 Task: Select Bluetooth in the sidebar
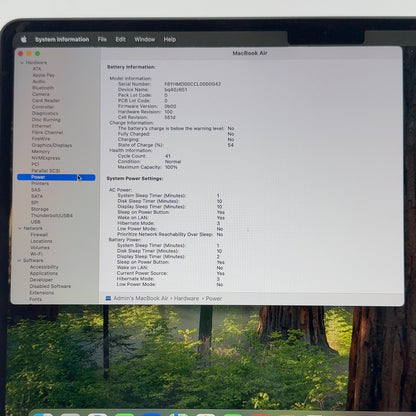(x=43, y=88)
